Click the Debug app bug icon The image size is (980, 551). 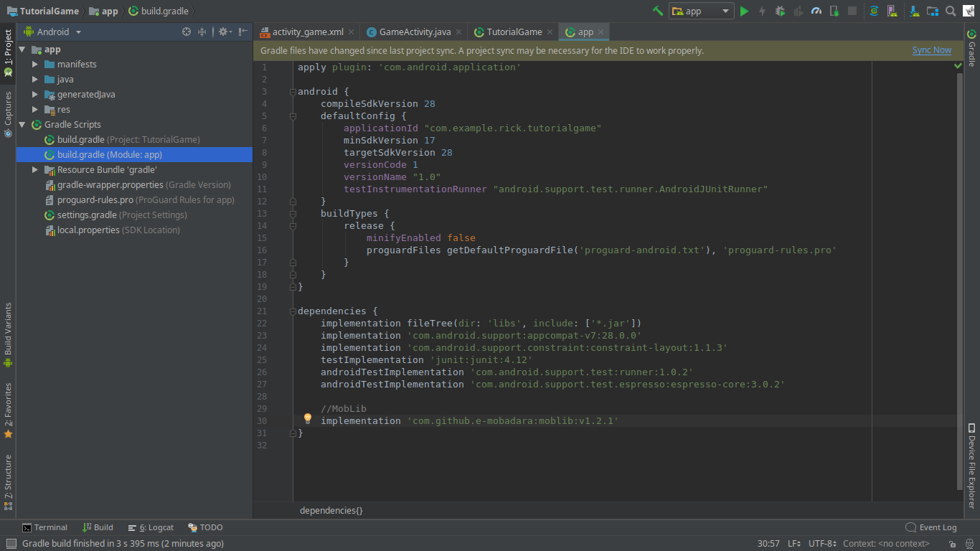click(x=780, y=11)
